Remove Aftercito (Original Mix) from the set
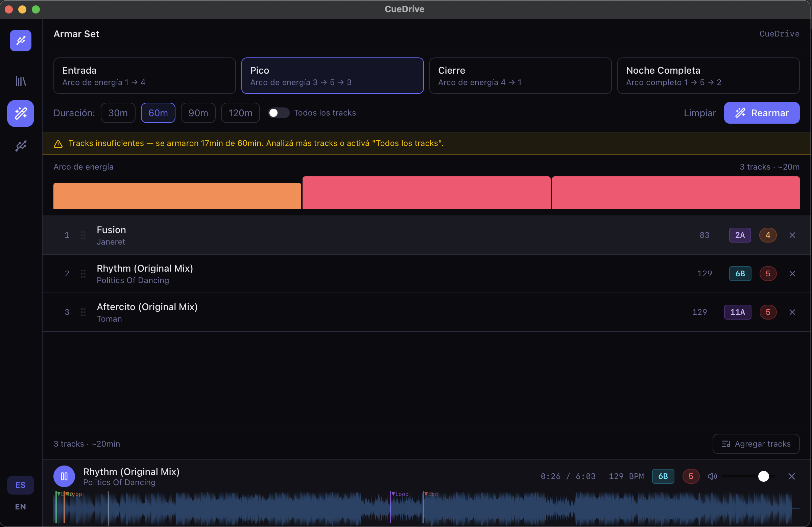Screen dimensions: 812x527 (x=792, y=312)
